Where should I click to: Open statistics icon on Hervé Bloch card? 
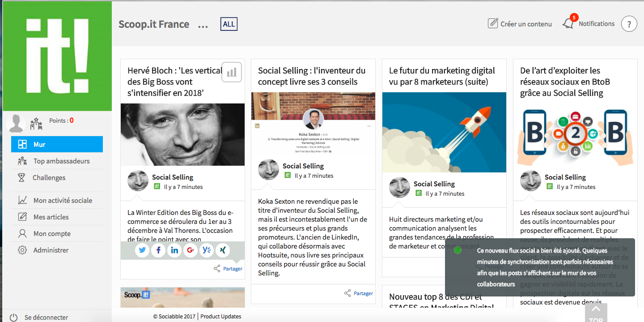tap(232, 72)
